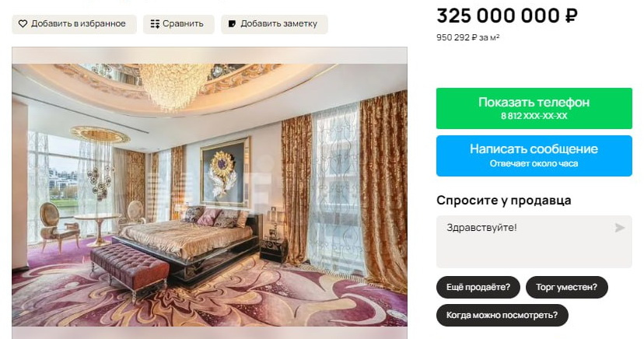This screenshot has width=644, height=339.
Task: Click the 950 292 ₽ за м² price per meter
Action: click(467, 37)
